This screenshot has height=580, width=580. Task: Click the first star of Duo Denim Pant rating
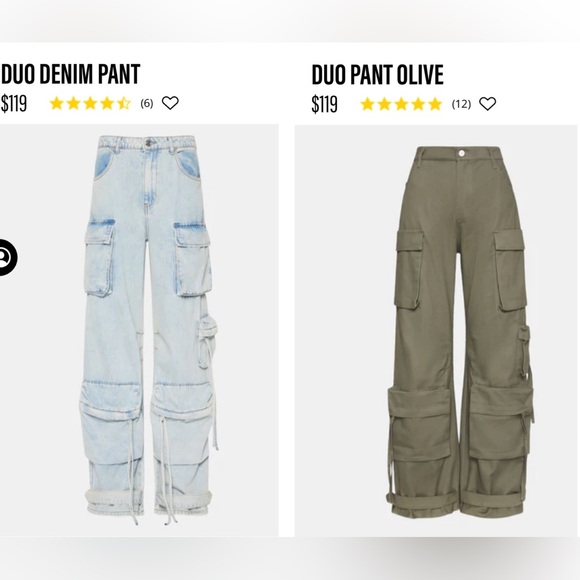(x=57, y=104)
